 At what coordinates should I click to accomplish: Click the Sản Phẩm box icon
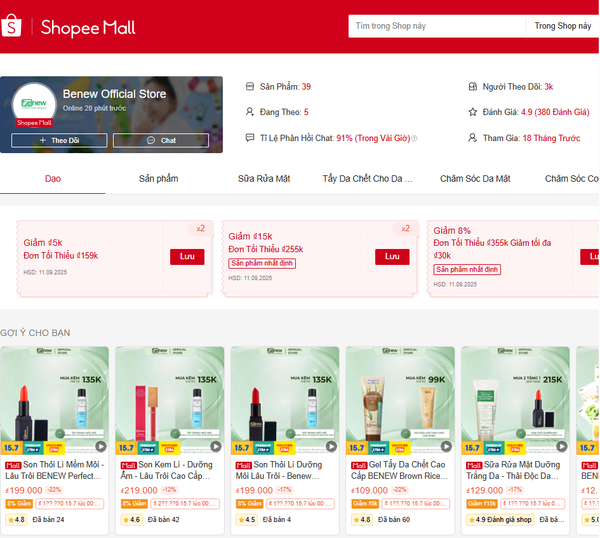250,86
